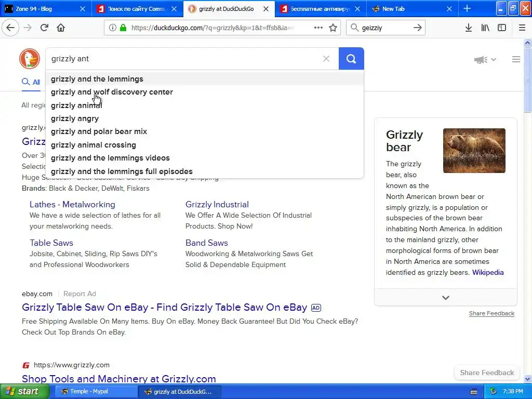Reload the current page
The height and width of the screenshot is (399, 532).
[45, 28]
